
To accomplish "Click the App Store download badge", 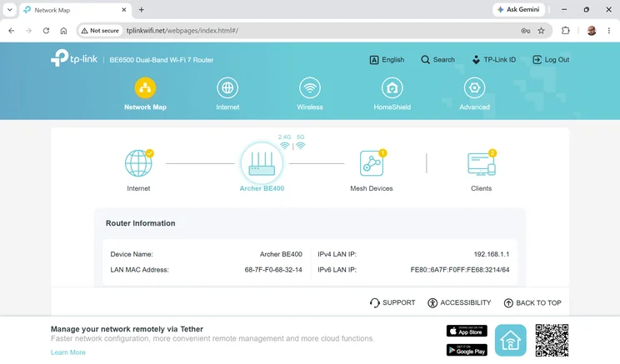I will coord(467,331).
